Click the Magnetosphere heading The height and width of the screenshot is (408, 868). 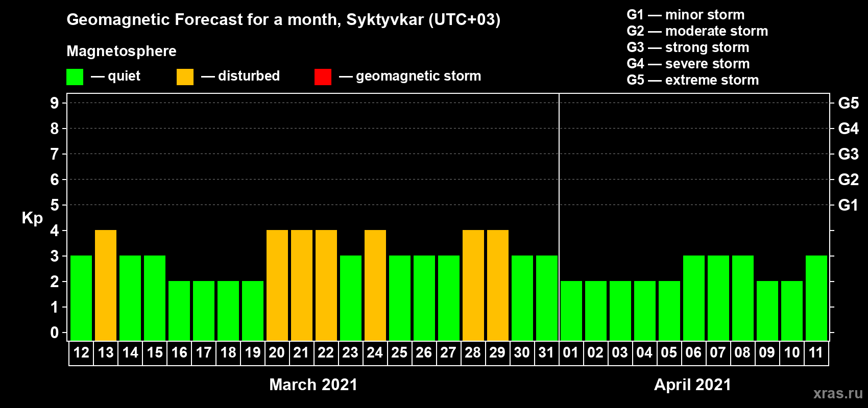(x=122, y=51)
